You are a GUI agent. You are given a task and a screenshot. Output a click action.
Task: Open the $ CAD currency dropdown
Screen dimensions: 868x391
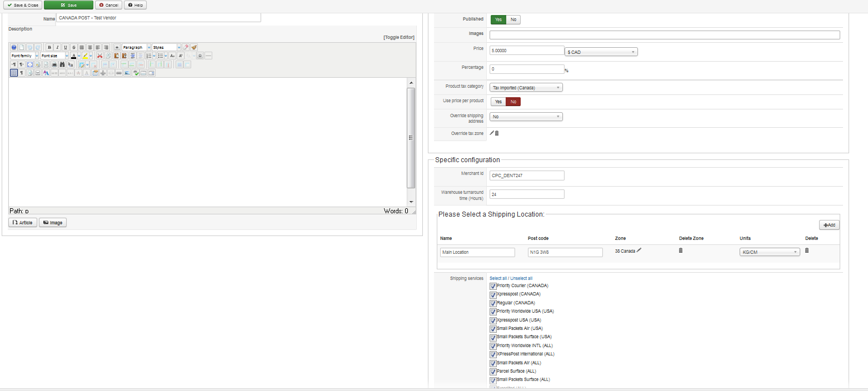click(x=601, y=52)
